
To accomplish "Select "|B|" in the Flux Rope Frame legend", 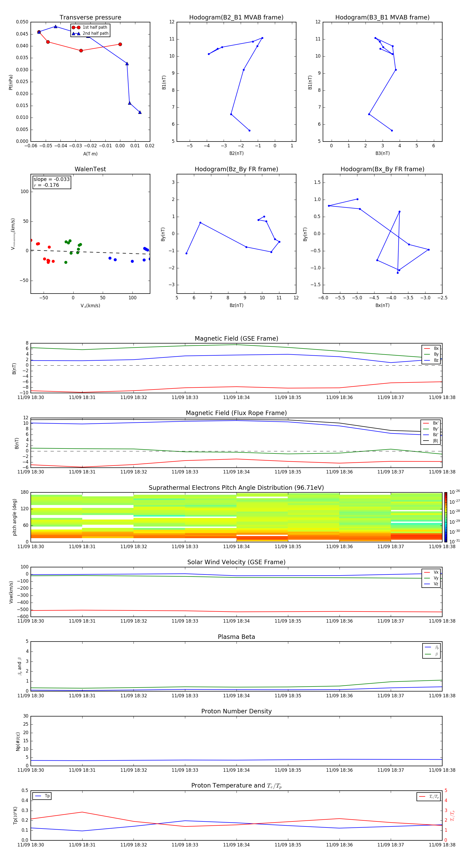I will coord(431,441).
